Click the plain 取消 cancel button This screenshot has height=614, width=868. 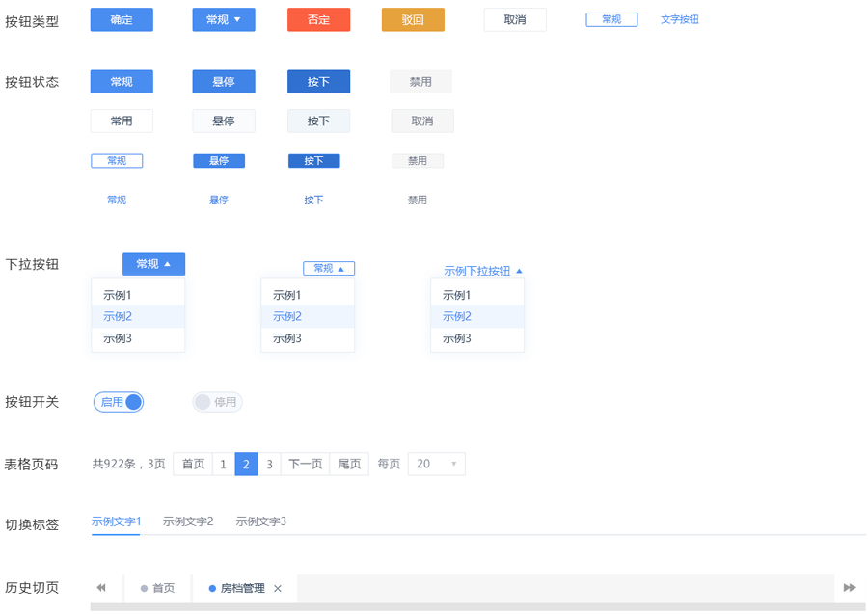pos(515,19)
